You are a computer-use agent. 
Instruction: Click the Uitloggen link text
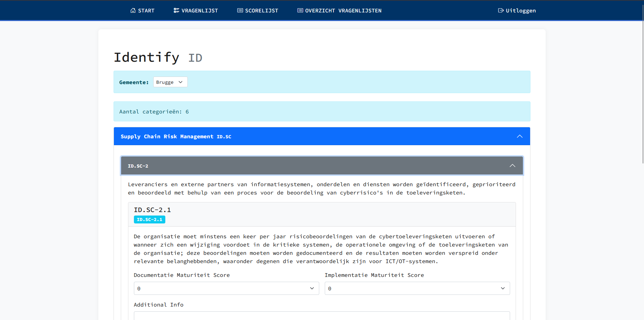pyautogui.click(x=520, y=11)
